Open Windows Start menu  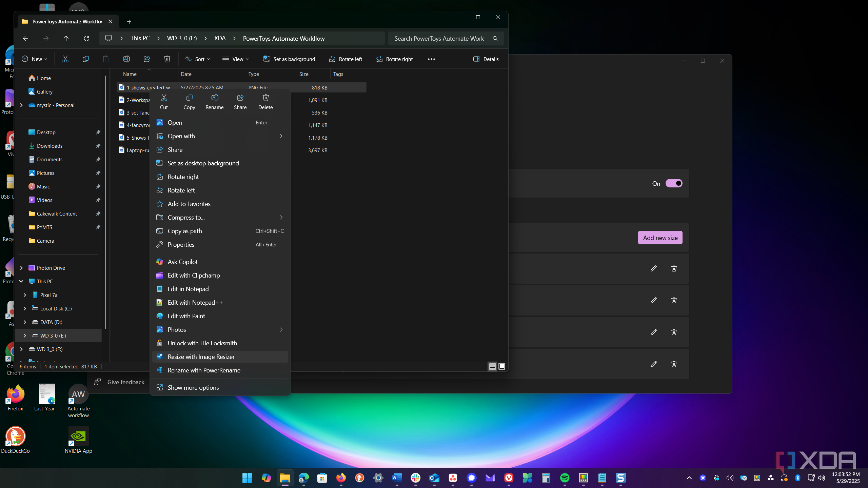[247, 478]
